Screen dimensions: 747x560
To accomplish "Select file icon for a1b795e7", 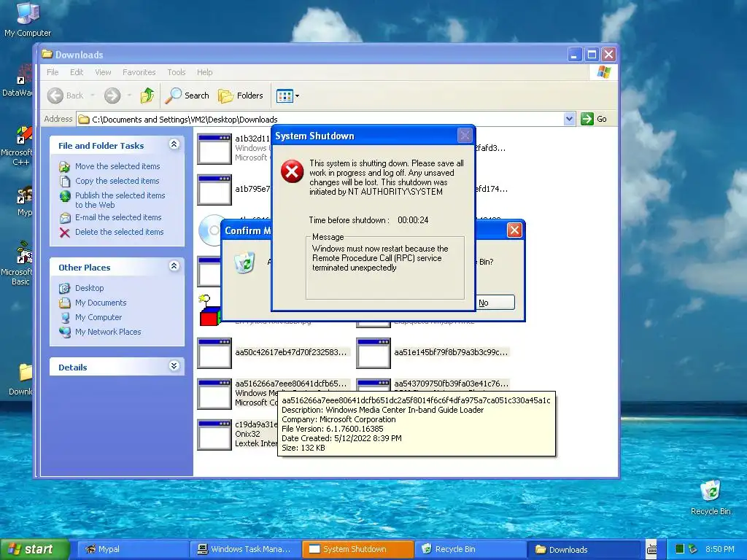I will [214, 190].
